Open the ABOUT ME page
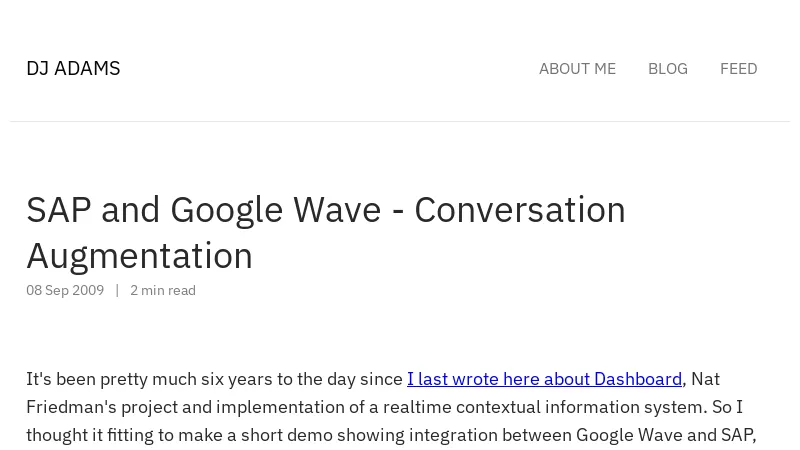Screen dimensions: 800x450 tap(577, 68)
